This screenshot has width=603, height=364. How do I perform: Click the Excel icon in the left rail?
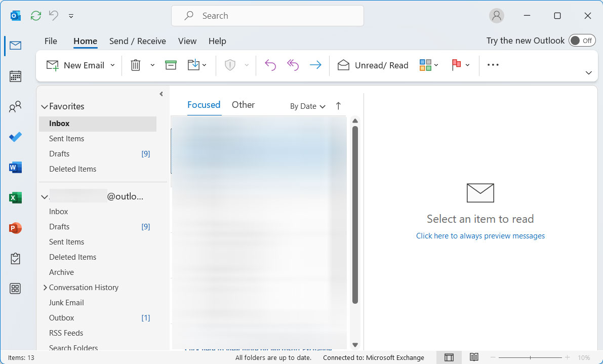pos(15,197)
